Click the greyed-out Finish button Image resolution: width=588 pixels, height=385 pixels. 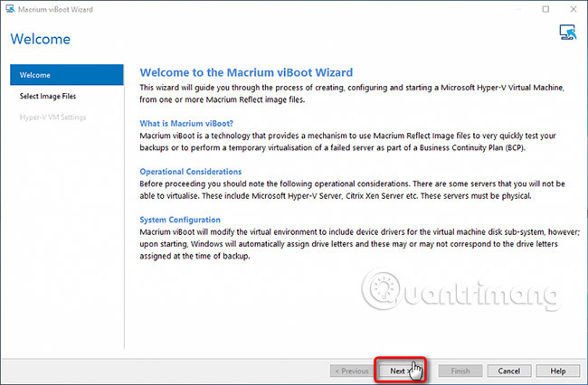(x=460, y=371)
